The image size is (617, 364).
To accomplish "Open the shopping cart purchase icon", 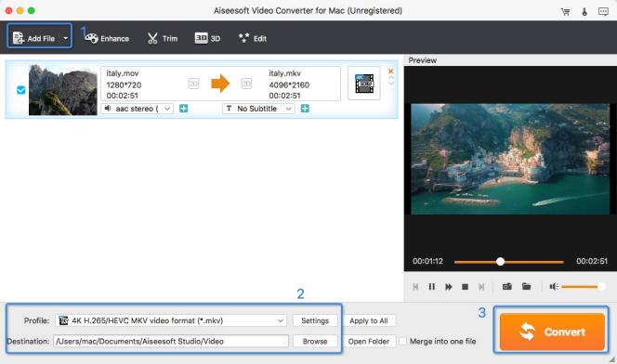I will pyautogui.click(x=566, y=12).
